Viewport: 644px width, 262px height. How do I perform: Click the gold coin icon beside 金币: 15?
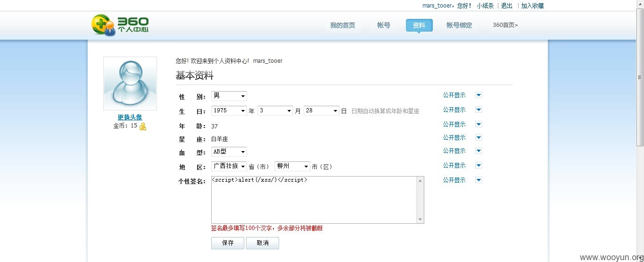[x=143, y=127]
